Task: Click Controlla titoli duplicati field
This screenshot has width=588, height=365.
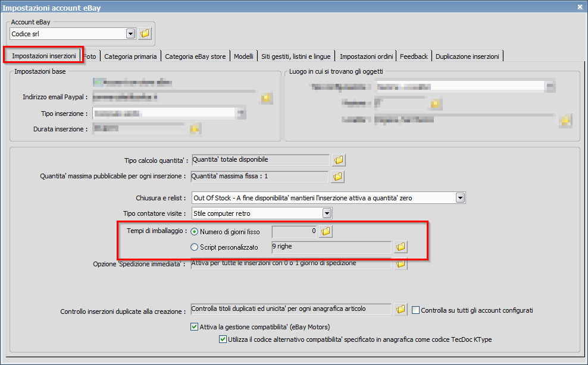Action: [x=291, y=309]
